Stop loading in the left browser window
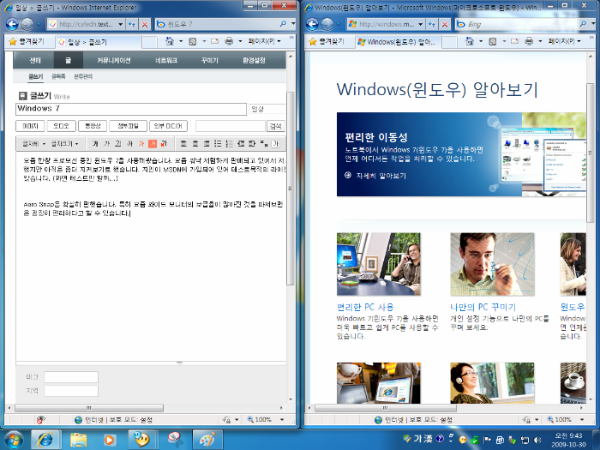The image size is (600, 450). (145, 24)
